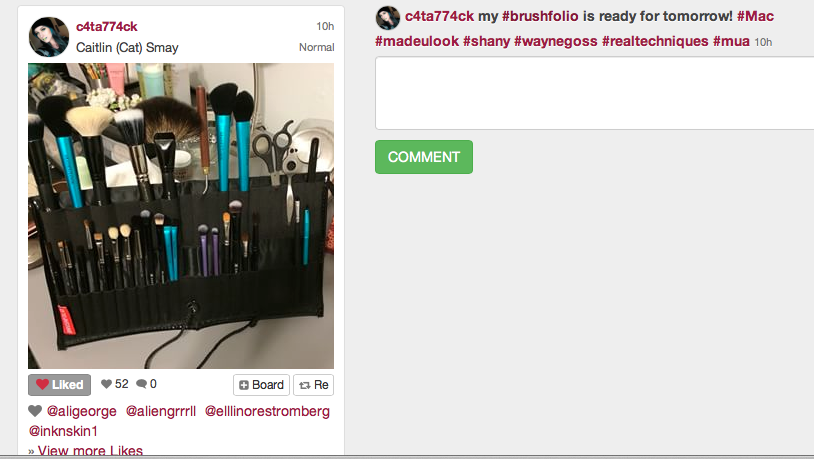Click the comment bubble icon showing 0

point(141,384)
